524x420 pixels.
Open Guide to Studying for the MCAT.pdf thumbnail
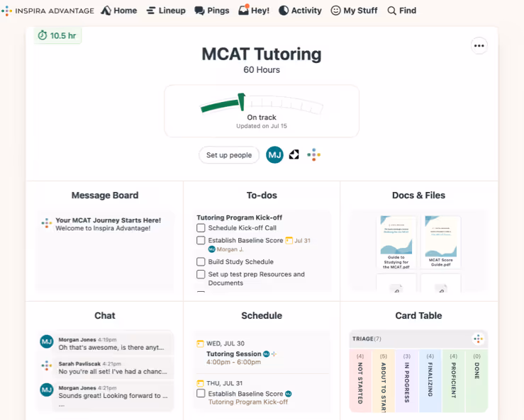(x=396, y=242)
